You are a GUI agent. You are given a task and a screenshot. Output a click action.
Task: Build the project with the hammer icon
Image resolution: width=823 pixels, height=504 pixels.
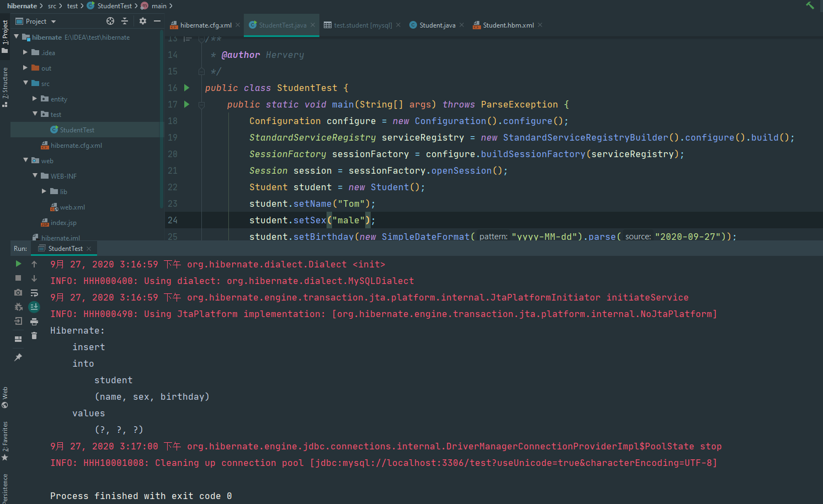[x=810, y=6]
